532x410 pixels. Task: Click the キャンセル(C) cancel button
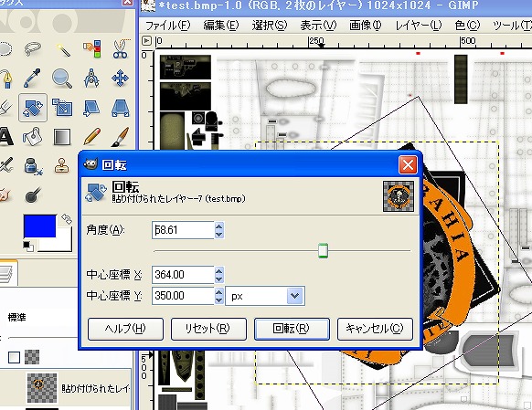tap(375, 329)
